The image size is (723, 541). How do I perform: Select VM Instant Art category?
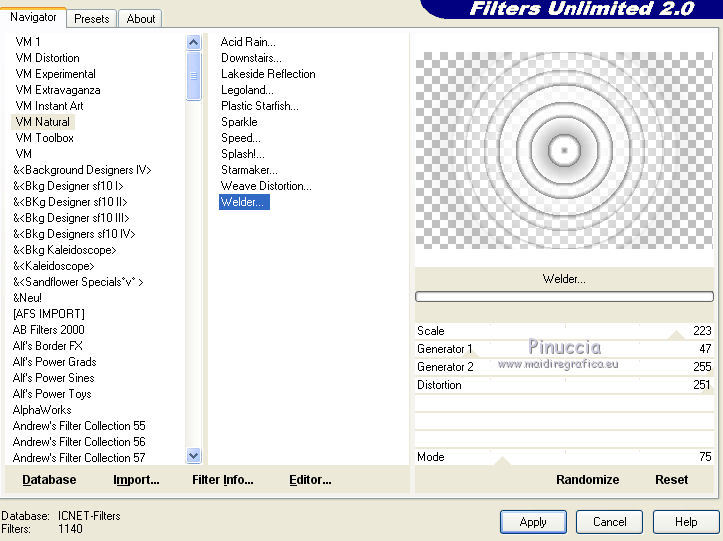(49, 106)
